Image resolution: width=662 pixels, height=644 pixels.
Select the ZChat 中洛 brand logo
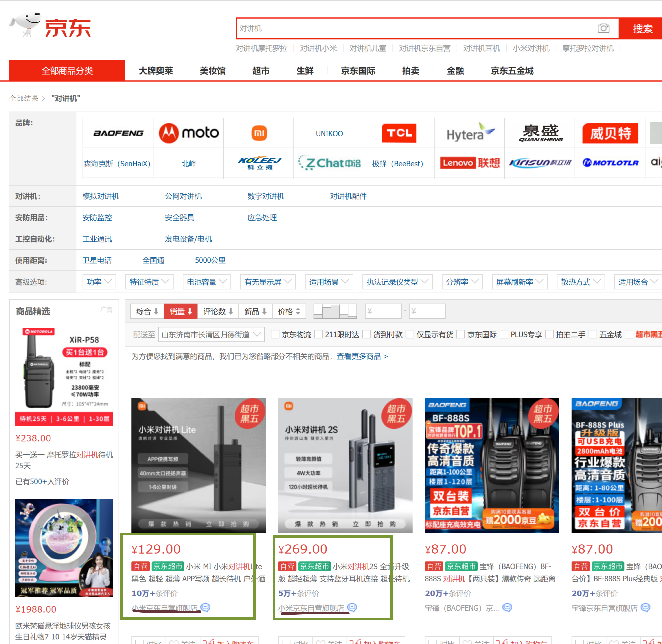pos(329,163)
